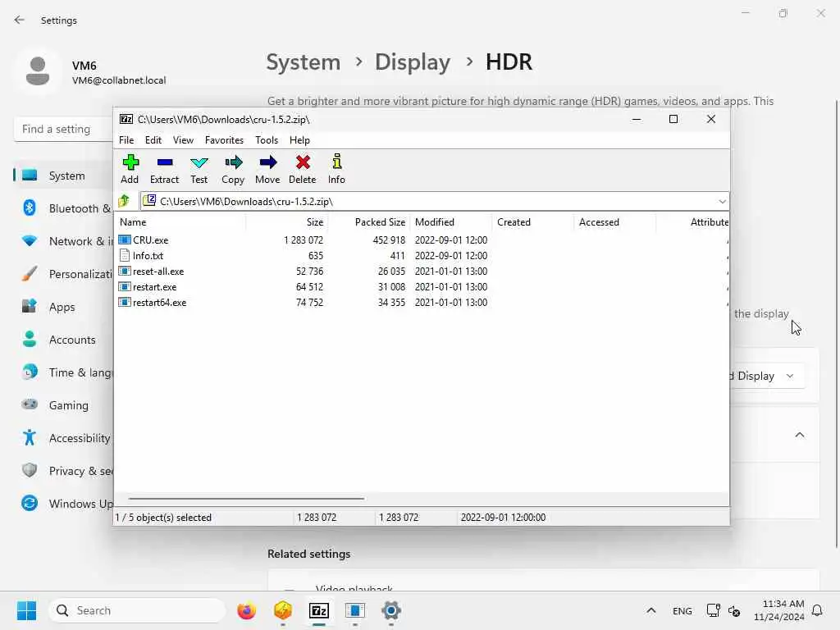Open the notifications bell icon
Screen dimensions: 840x630
tap(817, 610)
